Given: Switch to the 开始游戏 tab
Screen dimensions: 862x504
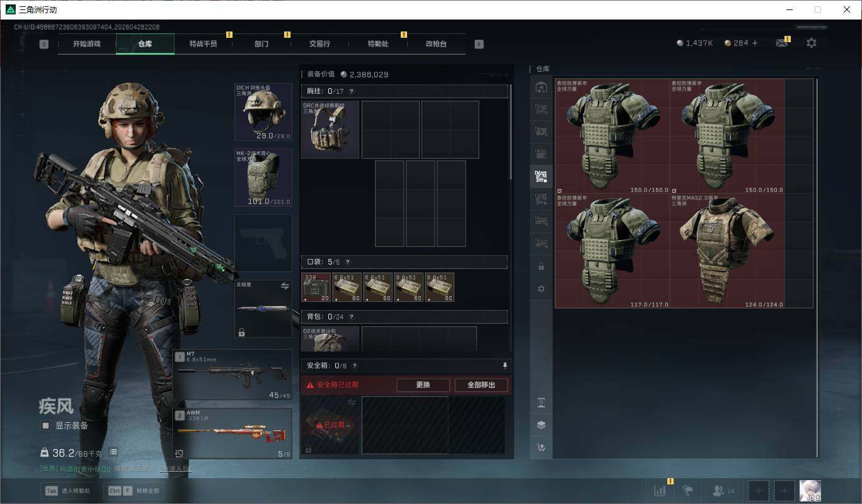Looking at the screenshot, I should pyautogui.click(x=86, y=44).
